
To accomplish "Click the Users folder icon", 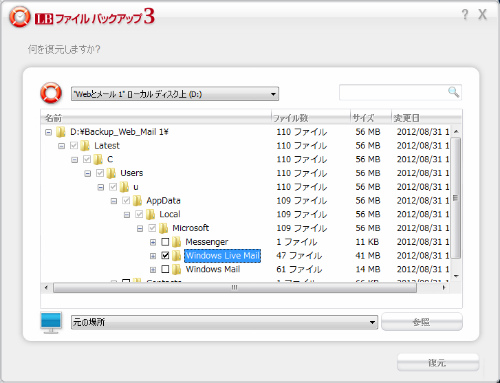I will point(111,173).
